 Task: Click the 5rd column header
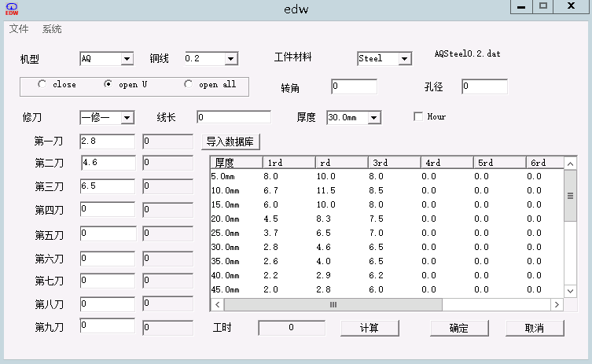tap(499, 163)
